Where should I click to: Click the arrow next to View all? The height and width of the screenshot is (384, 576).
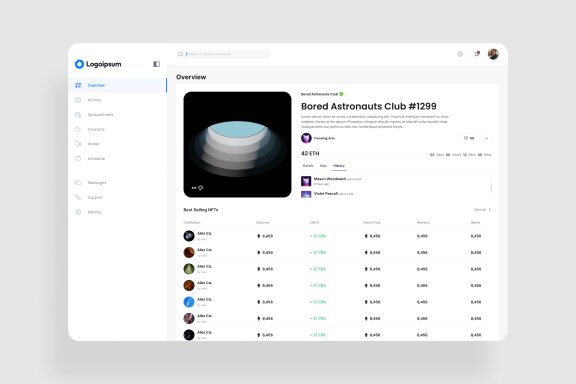[x=489, y=210]
